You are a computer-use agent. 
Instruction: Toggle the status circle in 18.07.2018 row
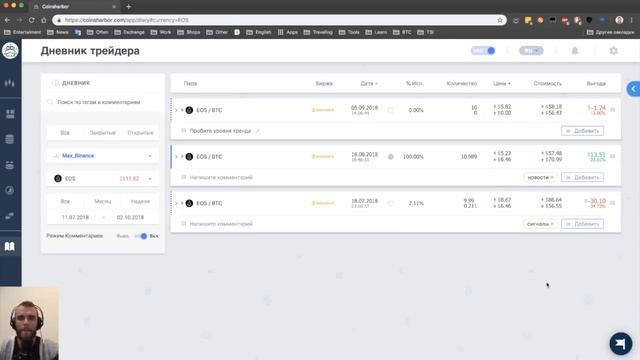(x=391, y=203)
